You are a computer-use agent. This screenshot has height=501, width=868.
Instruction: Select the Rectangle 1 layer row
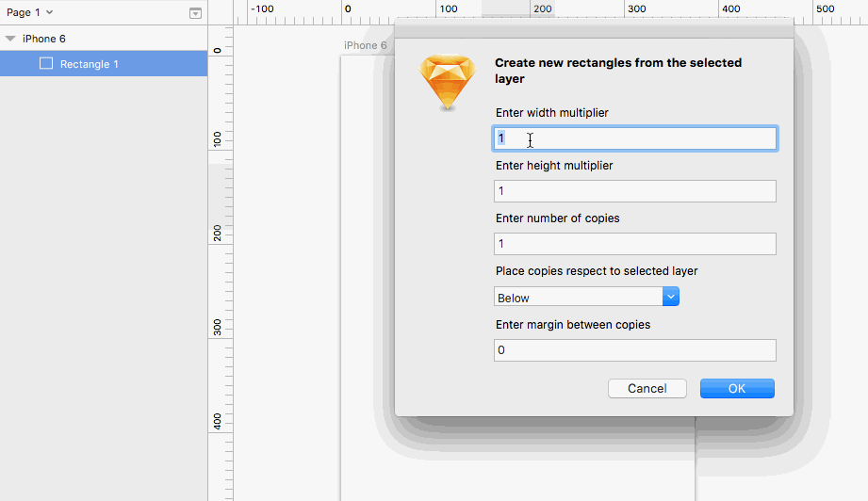tap(104, 64)
